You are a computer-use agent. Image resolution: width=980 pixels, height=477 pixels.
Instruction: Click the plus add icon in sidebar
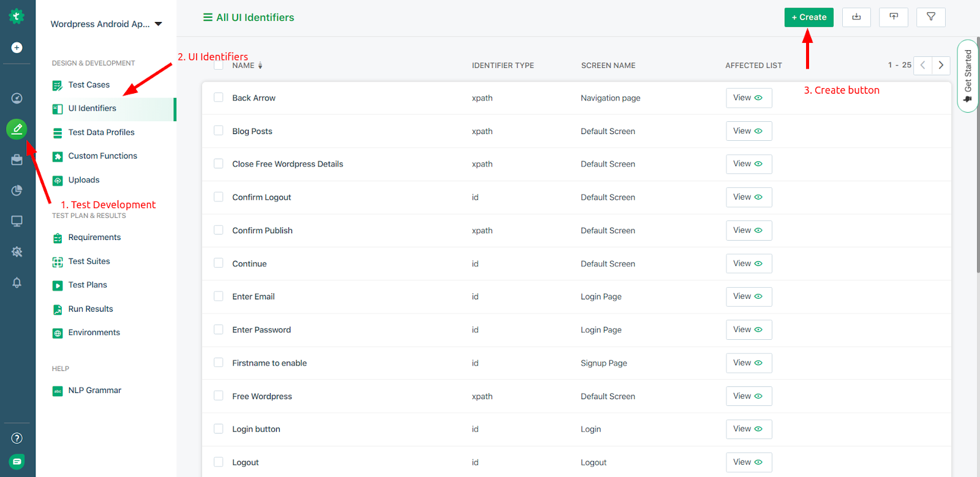[17, 48]
